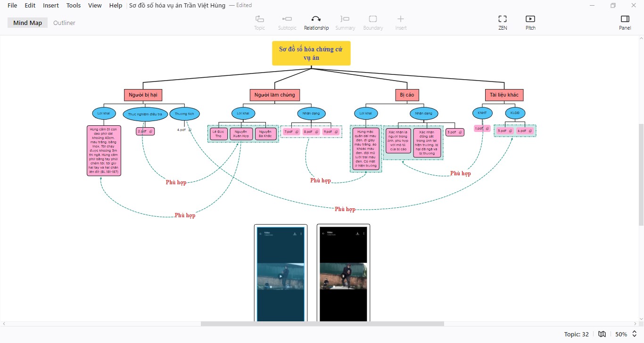Click the Subtopic toolbar icon
The width and height of the screenshot is (644, 343).
pos(287,19)
